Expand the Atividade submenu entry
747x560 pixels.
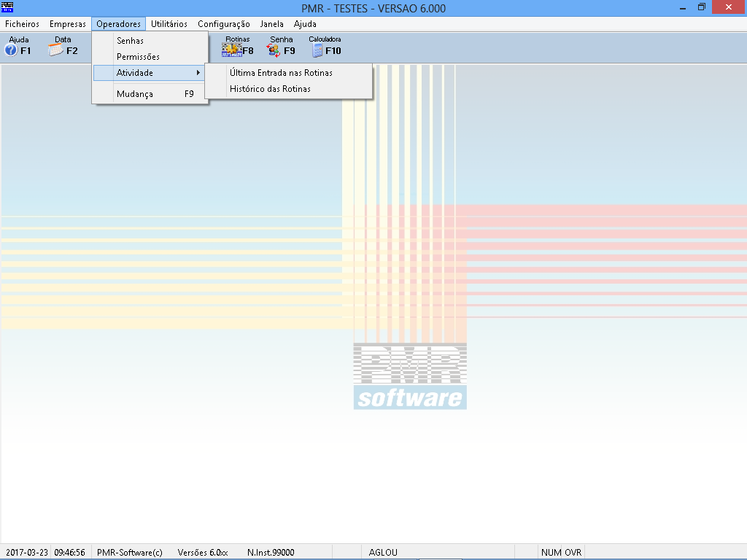coord(150,73)
